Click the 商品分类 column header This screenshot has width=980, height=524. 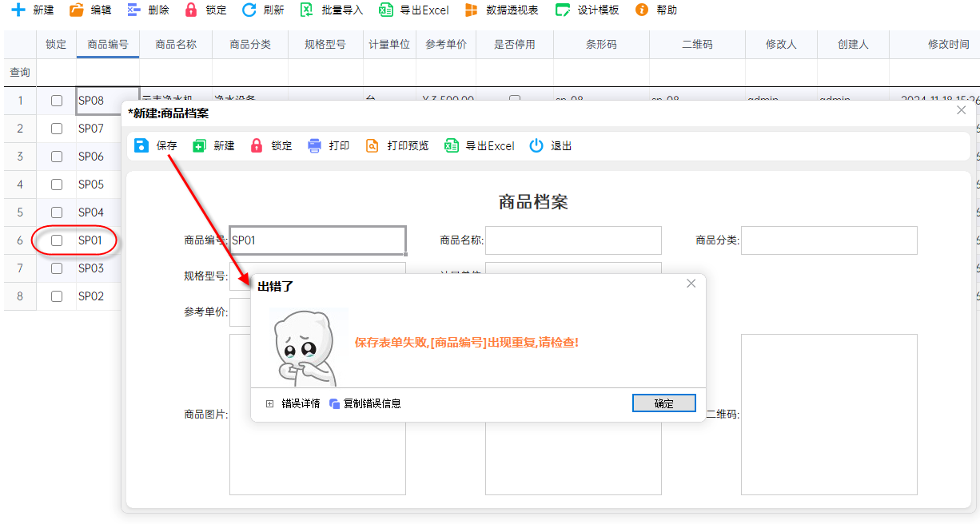click(x=250, y=45)
